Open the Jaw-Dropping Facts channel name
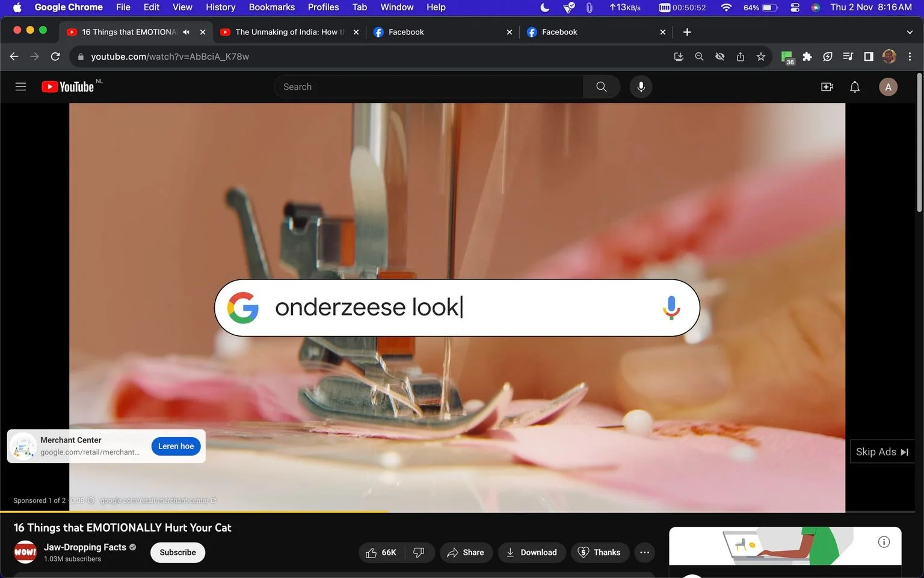 point(85,547)
